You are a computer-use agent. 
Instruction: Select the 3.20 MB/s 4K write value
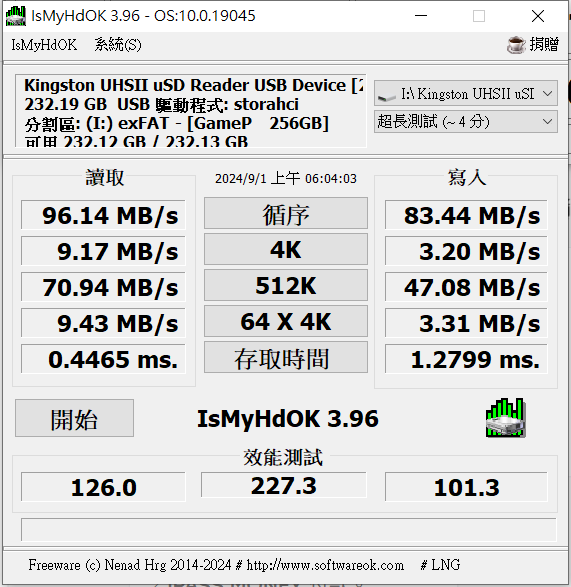[466, 251]
